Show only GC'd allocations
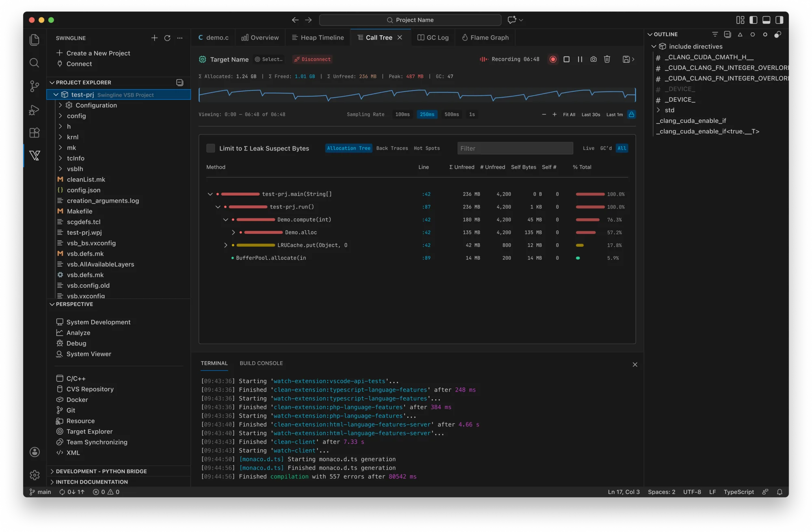The height and width of the screenshot is (532, 812). [x=606, y=148]
